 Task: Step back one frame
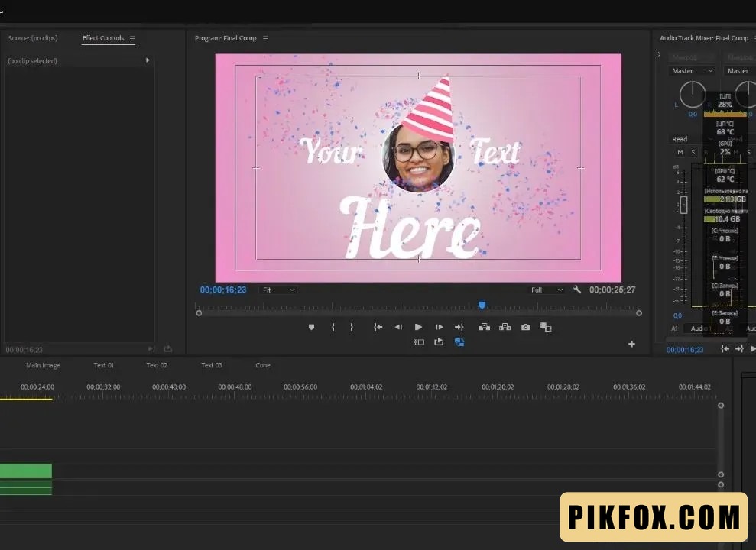point(398,327)
